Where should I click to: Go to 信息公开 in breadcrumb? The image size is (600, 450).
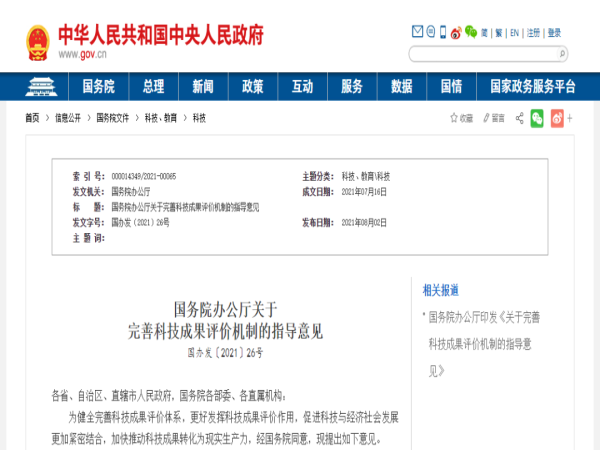67,118
